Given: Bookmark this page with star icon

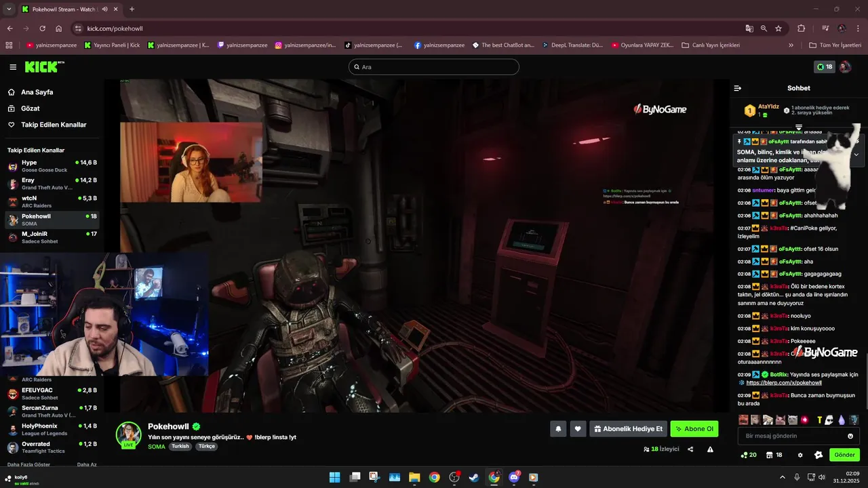Looking at the screenshot, I should point(778,28).
